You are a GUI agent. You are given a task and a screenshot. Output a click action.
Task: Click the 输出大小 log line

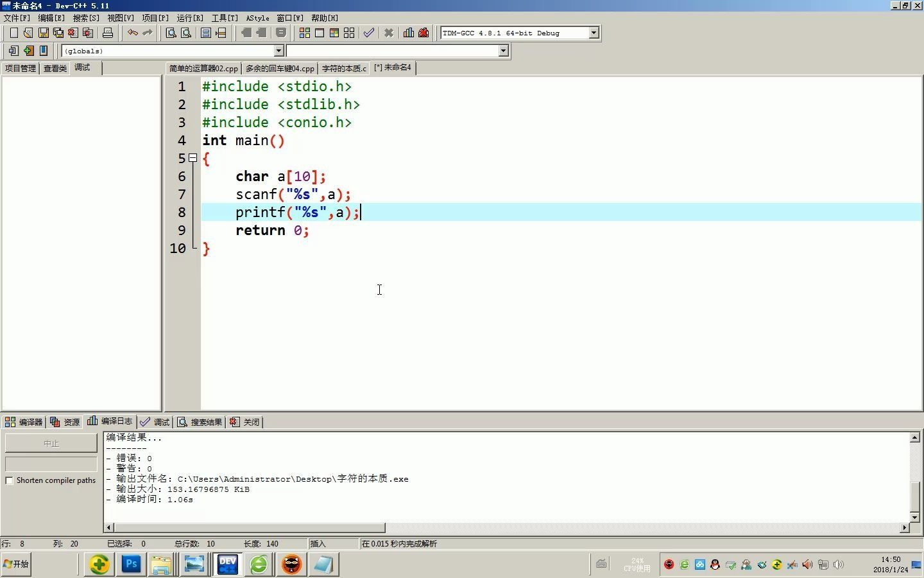pos(178,489)
